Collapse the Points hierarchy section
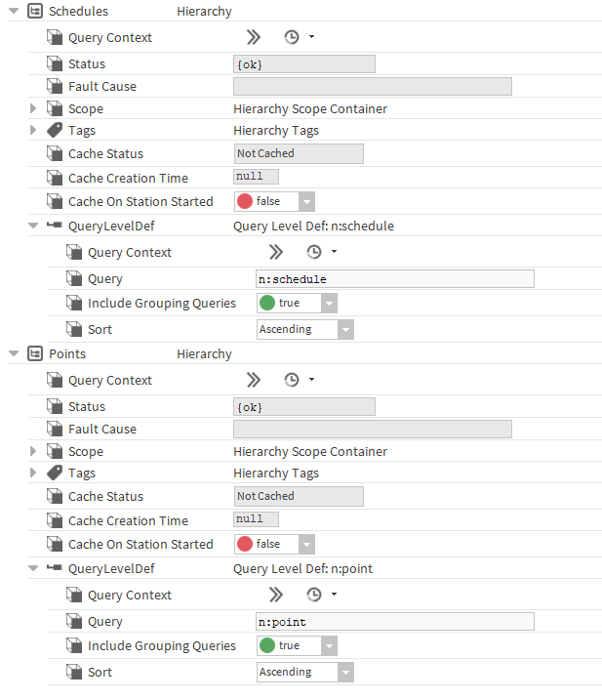This screenshot has width=602, height=700. [x=14, y=354]
